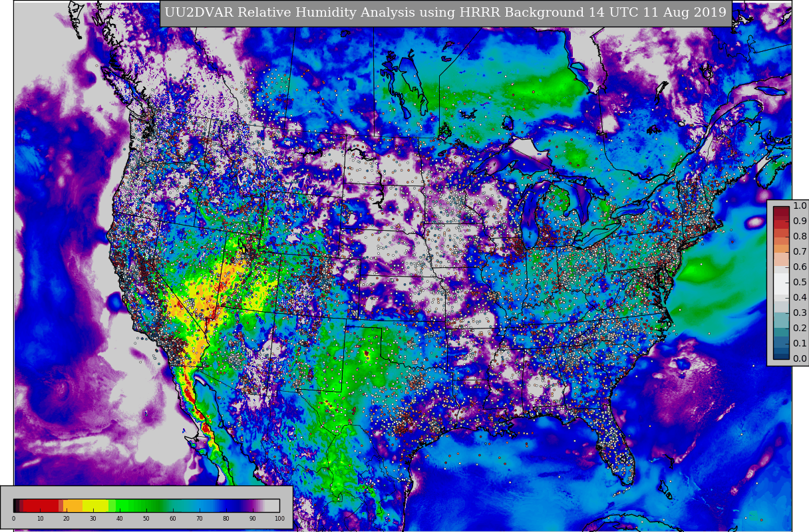Click the "0.0" label on right colorbar
Screen dimensions: 809x532
pyautogui.click(x=800, y=359)
